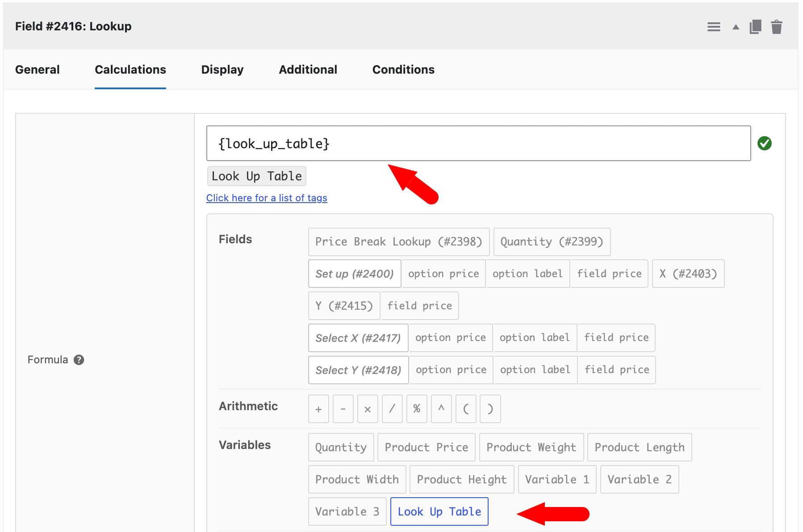Open the Conditions tab
The height and width of the screenshot is (532, 803).
click(403, 70)
